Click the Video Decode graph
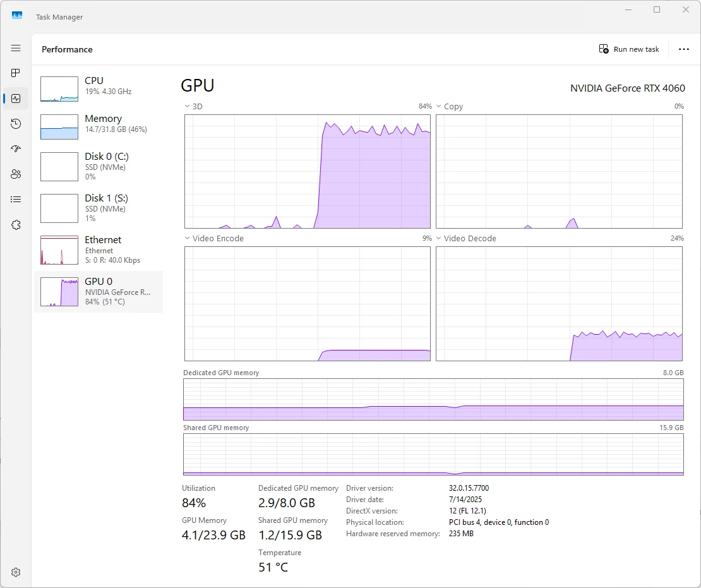The height and width of the screenshot is (588, 701). coord(560,304)
